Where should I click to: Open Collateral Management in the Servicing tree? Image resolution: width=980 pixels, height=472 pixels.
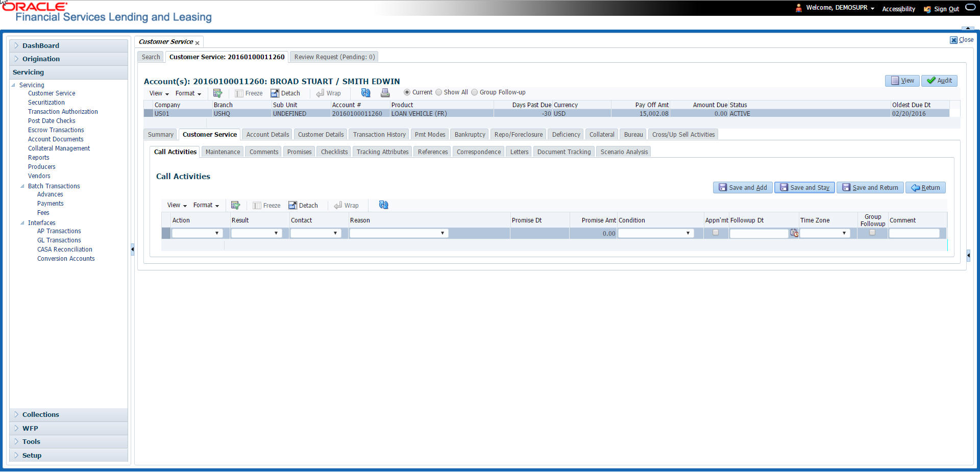pyautogui.click(x=59, y=148)
